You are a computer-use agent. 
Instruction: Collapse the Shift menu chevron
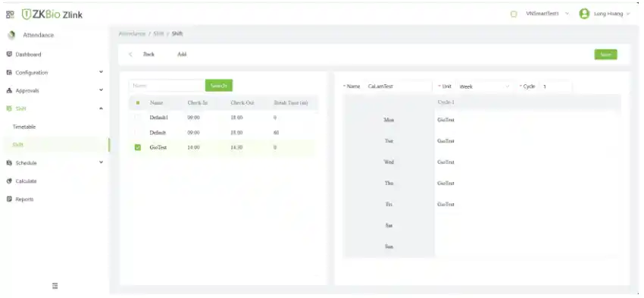[101, 108]
